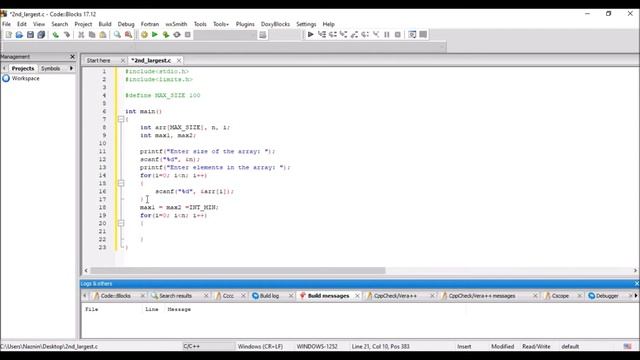Click the editor horizontal scrollbar thumb
The height and width of the screenshot is (360, 640).
(238, 271)
